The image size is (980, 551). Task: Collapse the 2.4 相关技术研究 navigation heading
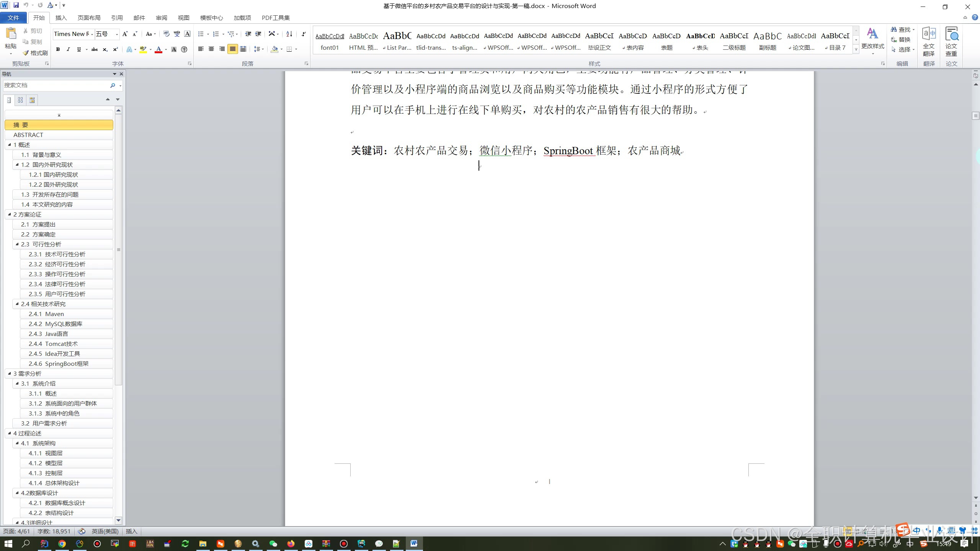pos(17,304)
